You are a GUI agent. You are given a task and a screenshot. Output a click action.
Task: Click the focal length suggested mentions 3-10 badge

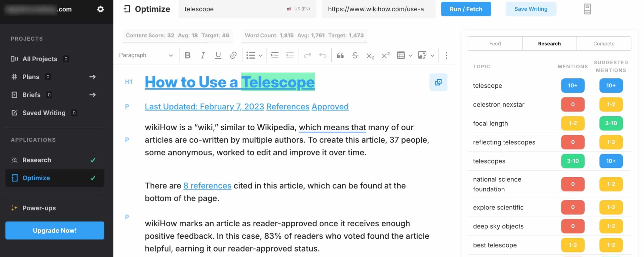[611, 123]
